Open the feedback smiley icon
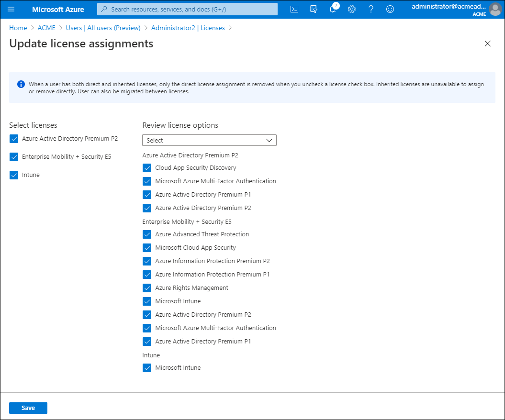 (390, 9)
